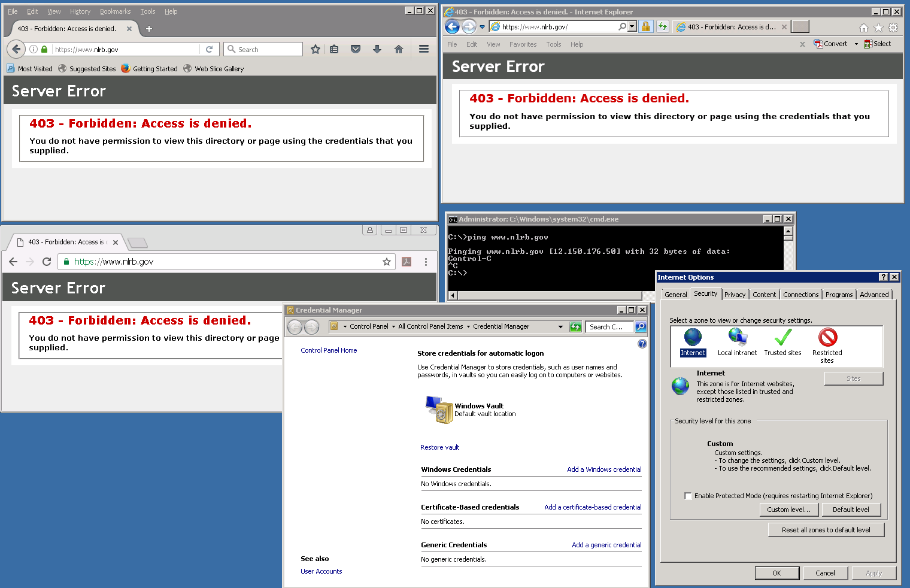Switch to Privacy tab in Internet Options
The width and height of the screenshot is (910, 588).
[735, 295]
